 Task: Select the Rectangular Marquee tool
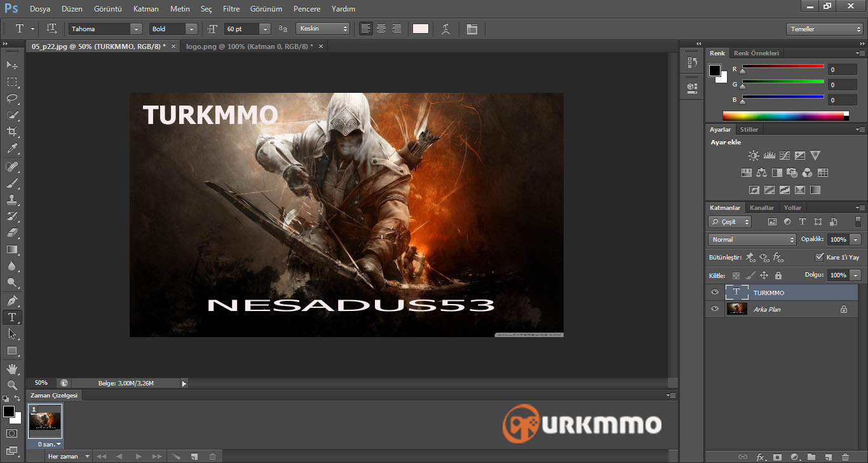tap(12, 82)
